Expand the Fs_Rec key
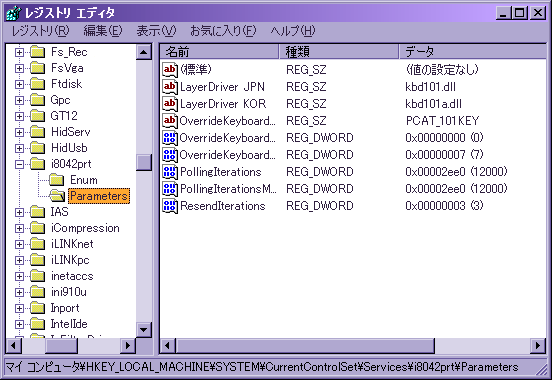Viewport: 552px width, 380px height. pos(19,52)
